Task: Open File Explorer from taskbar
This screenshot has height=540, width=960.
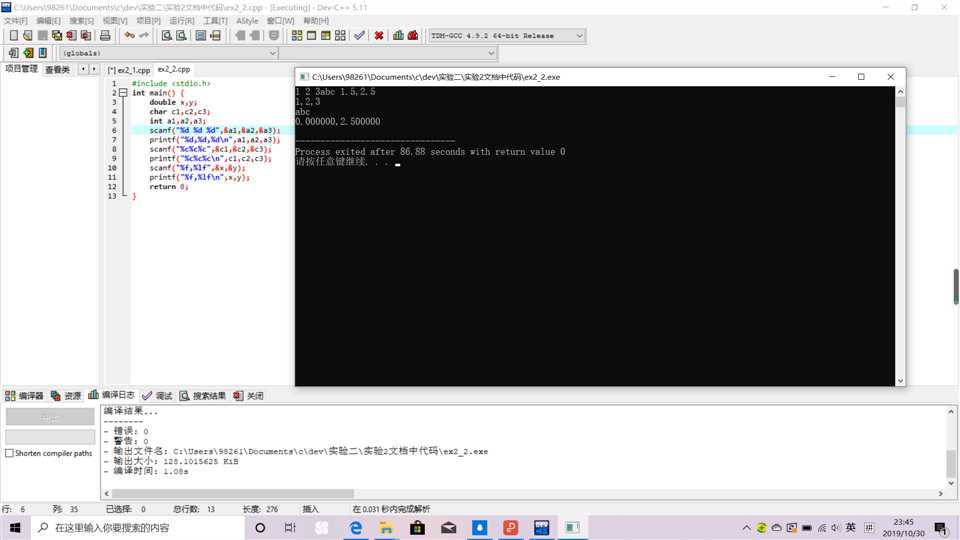Action: (x=386, y=527)
